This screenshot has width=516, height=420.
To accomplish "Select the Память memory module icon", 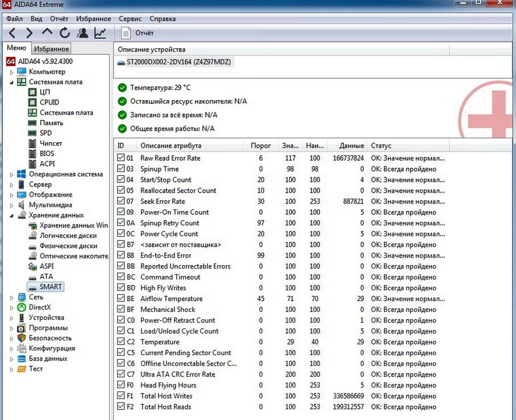I will coord(32,123).
